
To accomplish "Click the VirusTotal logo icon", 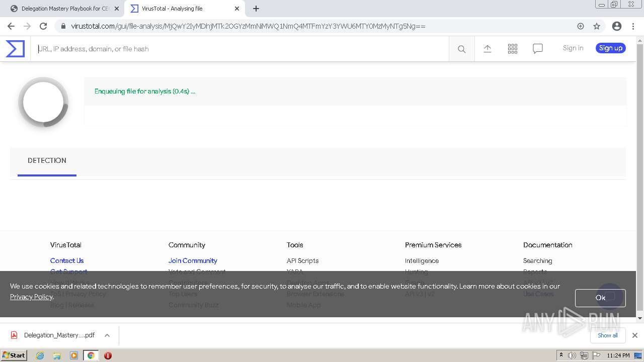I will tap(15, 49).
